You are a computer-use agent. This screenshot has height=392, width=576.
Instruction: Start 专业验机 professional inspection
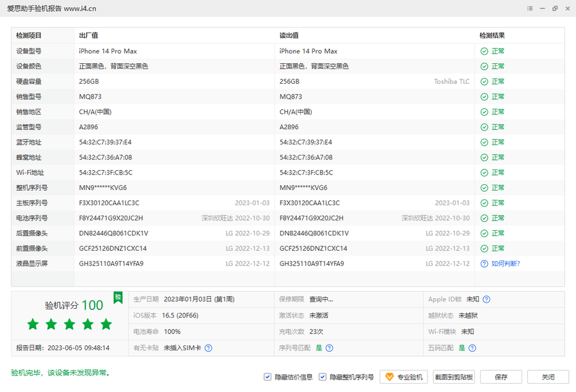[404, 377]
